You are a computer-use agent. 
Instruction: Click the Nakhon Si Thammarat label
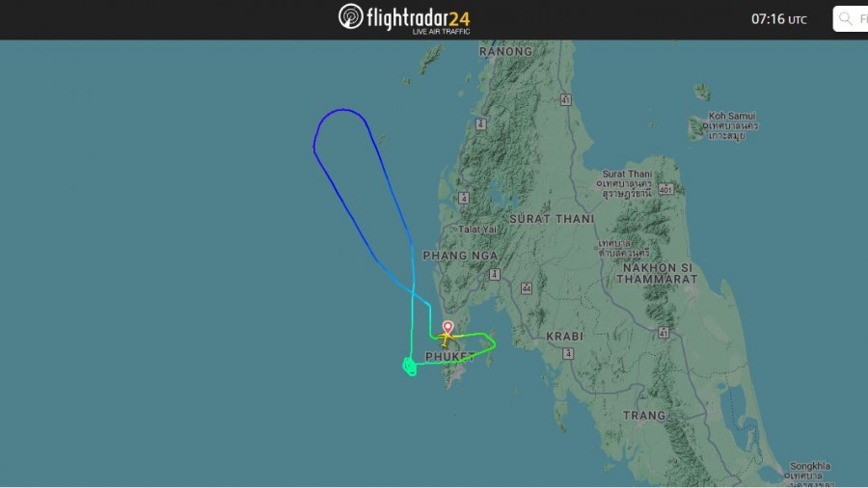click(x=657, y=273)
